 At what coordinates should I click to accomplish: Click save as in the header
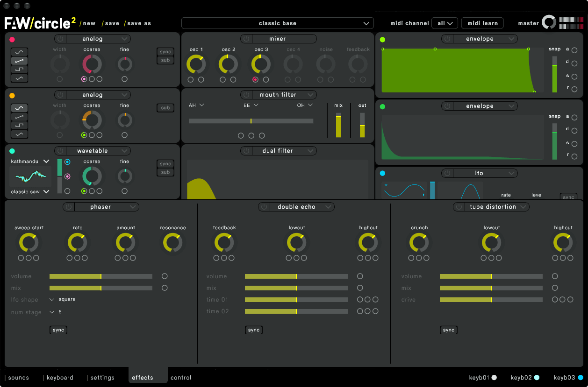[x=139, y=23]
